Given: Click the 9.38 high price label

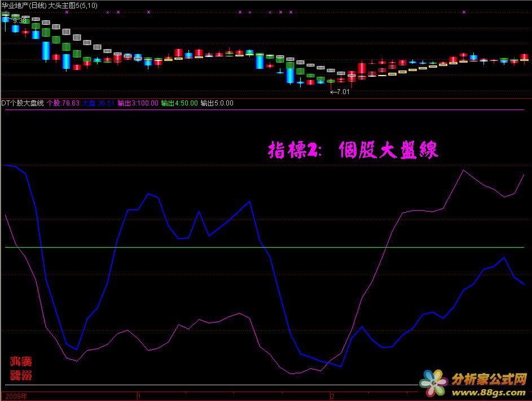Looking at the screenshot, I should tap(19, 21).
